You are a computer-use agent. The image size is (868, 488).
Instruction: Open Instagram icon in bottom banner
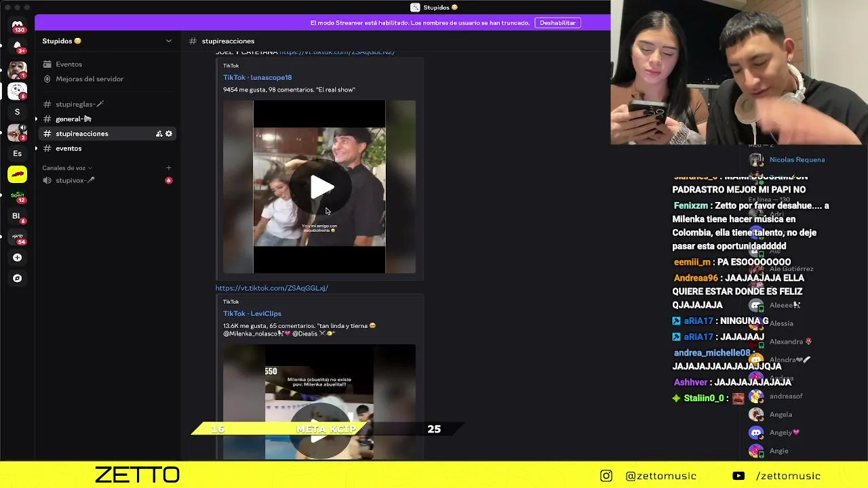click(x=606, y=476)
